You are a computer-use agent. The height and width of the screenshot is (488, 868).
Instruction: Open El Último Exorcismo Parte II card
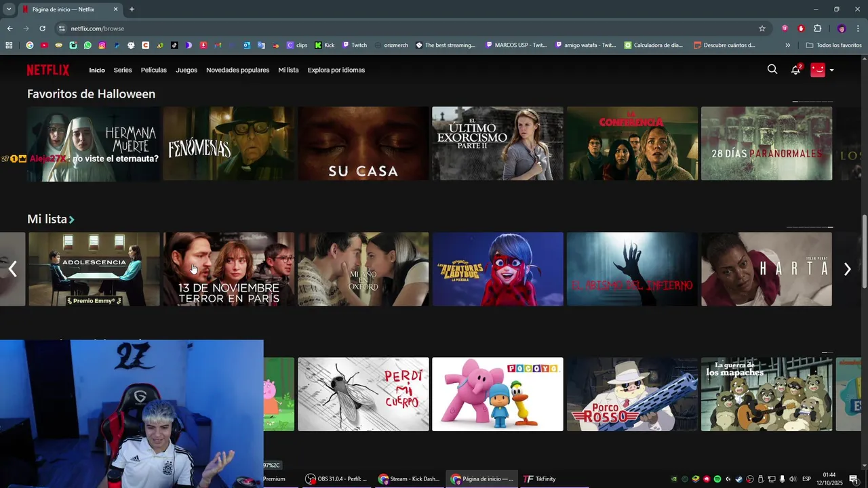(x=498, y=144)
